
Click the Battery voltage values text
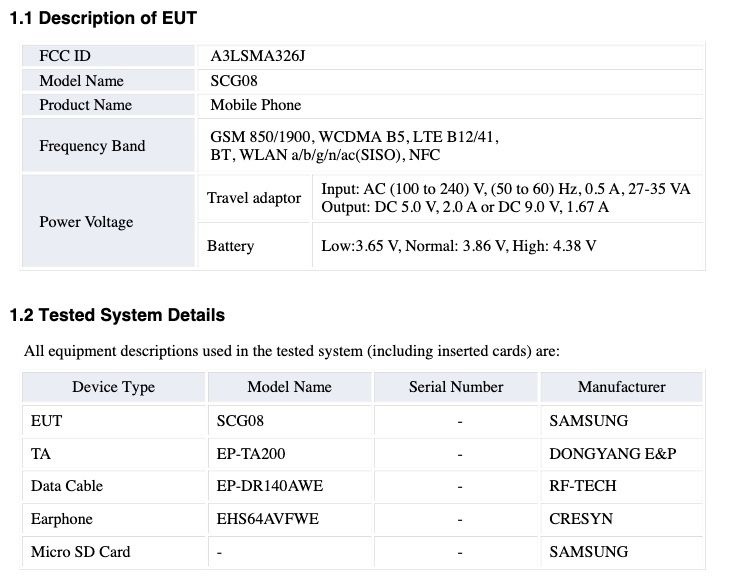458,246
